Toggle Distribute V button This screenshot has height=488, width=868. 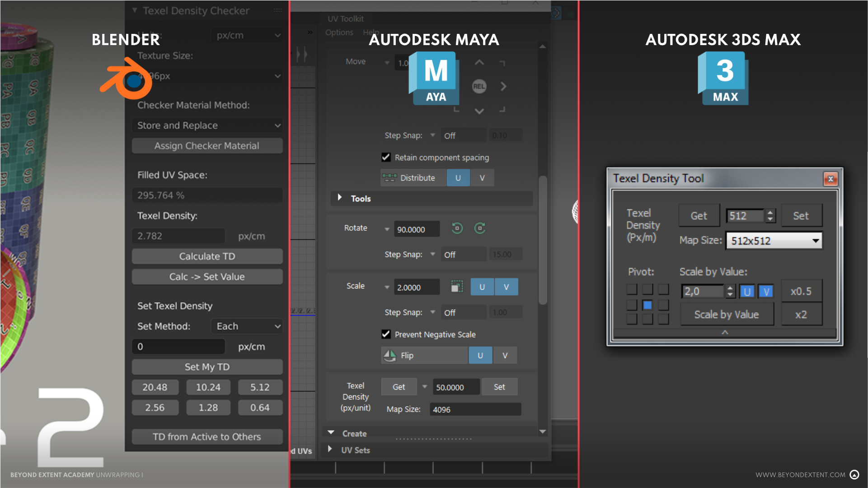click(x=482, y=178)
